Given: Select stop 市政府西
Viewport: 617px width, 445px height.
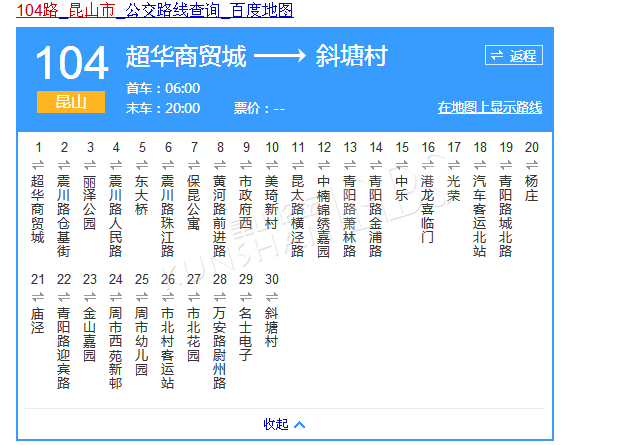Looking at the screenshot, I should pos(246,202).
